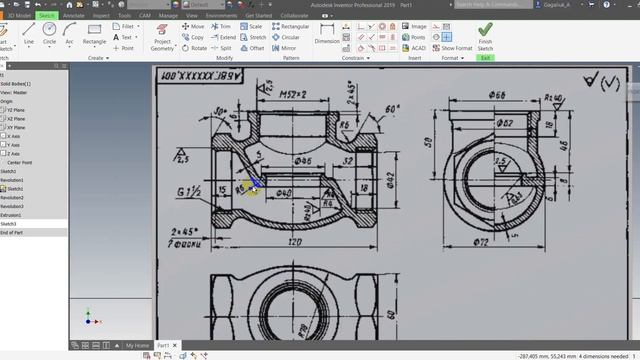Click the Save icon in quick access toolbar

pyautogui.click(x=27, y=4)
